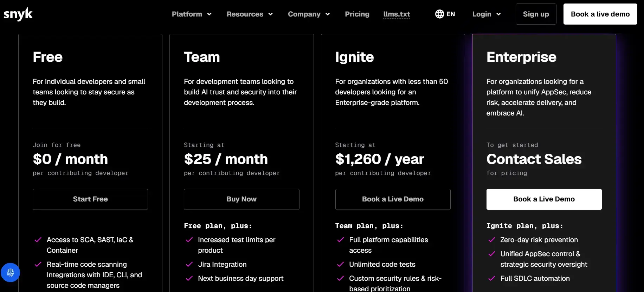The width and height of the screenshot is (644, 292).
Task: Click Book a live demo in header
Action: tap(600, 14)
